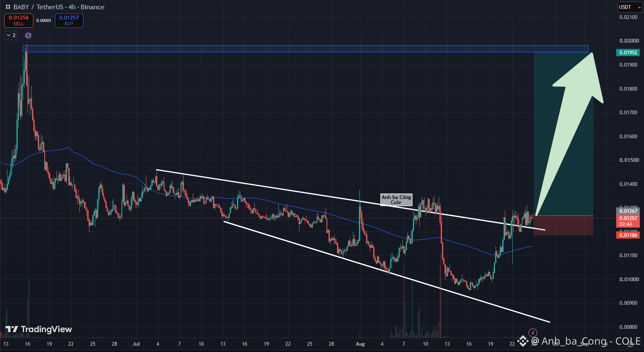Select the 'Anh ba Công Cole' text label
Viewport: 644px width, 352px height.
click(x=396, y=200)
